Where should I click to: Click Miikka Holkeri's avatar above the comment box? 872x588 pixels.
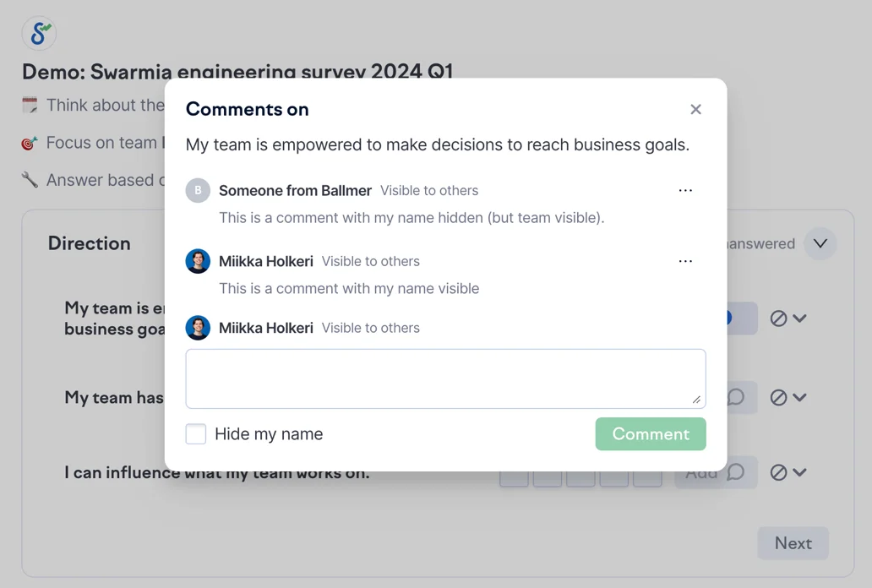point(198,328)
